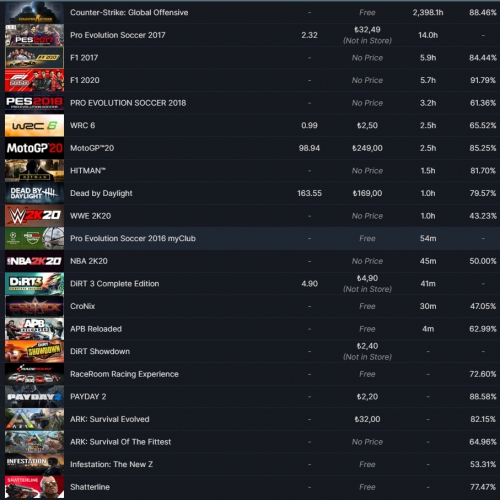Click the PRO EVOLUTION SOCCER 2018 title
Screen dimensions: 500x500
click(128, 103)
